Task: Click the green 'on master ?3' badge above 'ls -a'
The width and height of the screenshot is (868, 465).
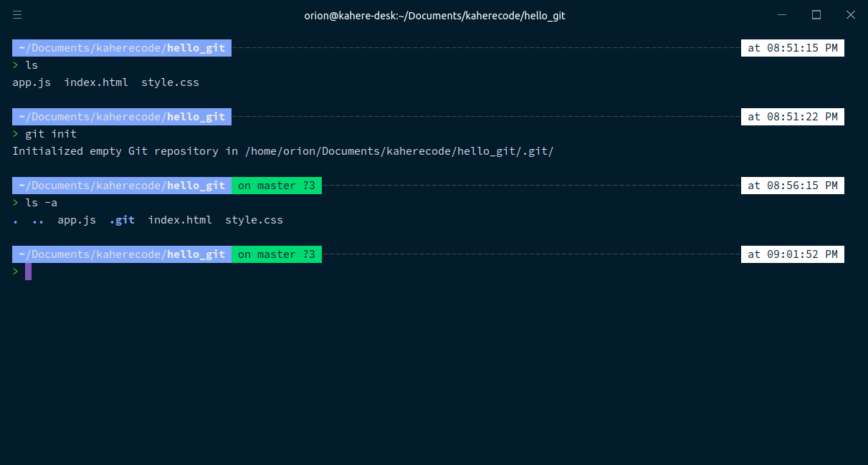Action: 276,186
